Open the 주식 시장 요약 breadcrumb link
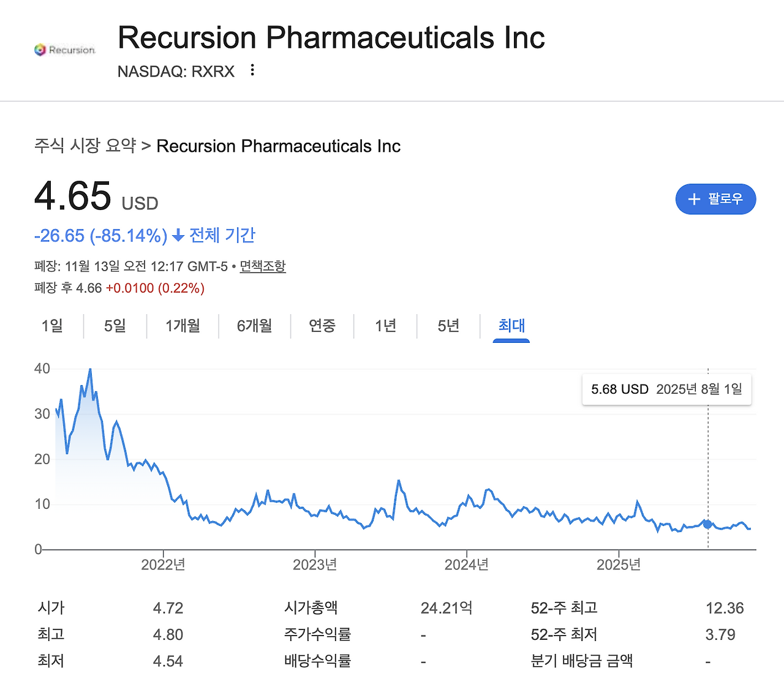 pos(85,146)
